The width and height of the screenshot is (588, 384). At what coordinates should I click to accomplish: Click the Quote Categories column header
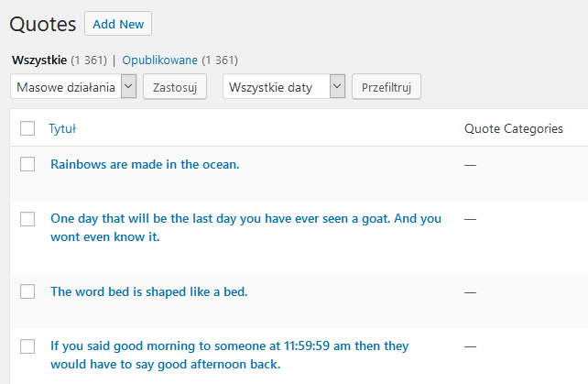tap(513, 129)
